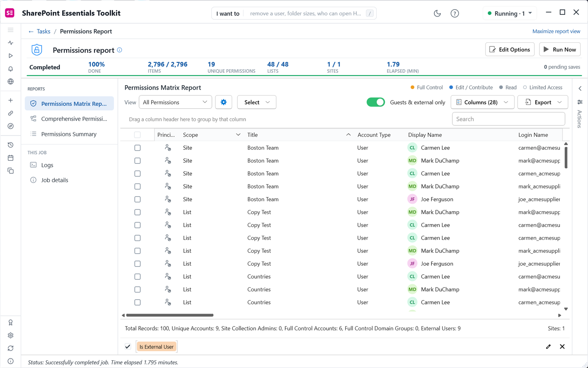Open the Select dropdown button
588x368 pixels.
click(x=257, y=102)
